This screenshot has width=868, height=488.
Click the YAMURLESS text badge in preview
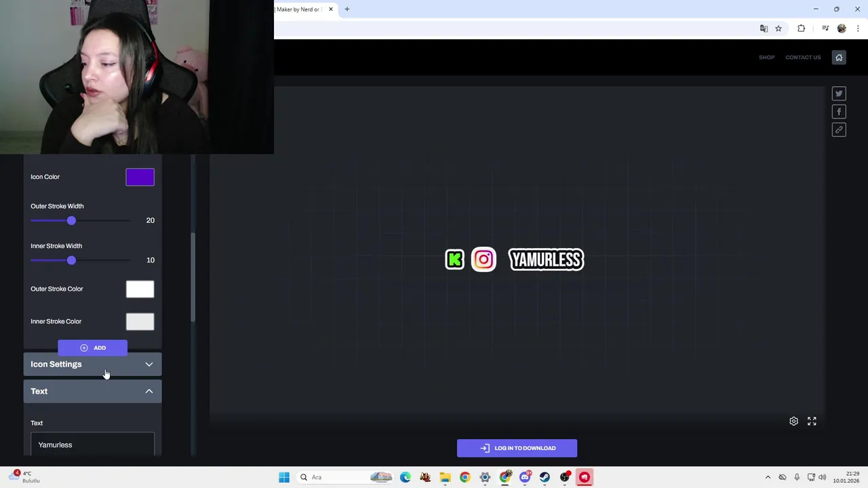pyautogui.click(x=546, y=260)
